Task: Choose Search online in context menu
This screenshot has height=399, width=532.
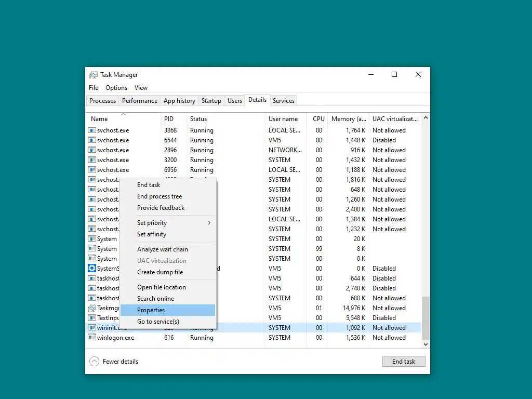Action: tap(168, 299)
